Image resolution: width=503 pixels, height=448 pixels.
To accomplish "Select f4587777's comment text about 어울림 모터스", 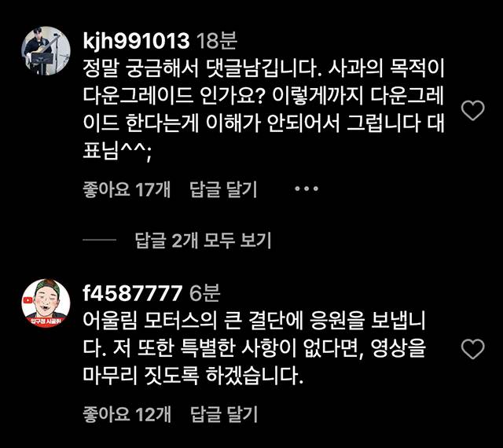I will [x=254, y=348].
